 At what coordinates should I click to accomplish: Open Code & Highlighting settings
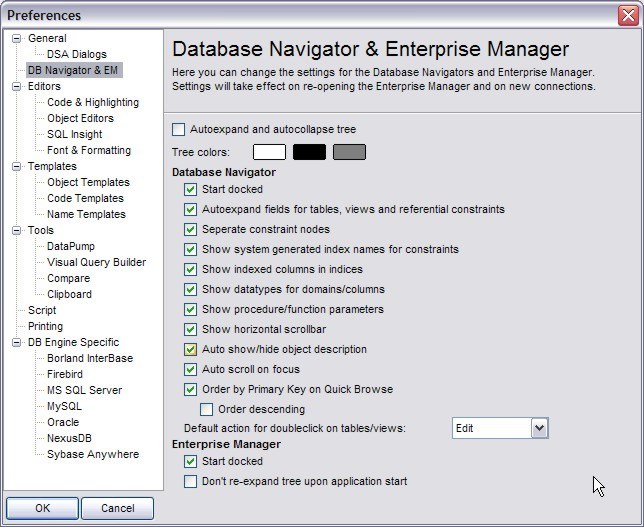pos(93,102)
